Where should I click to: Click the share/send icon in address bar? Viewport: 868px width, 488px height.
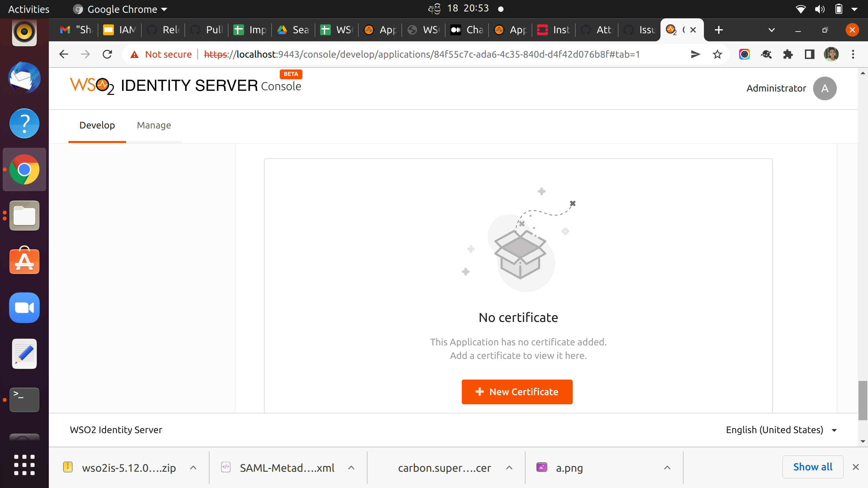tap(695, 54)
